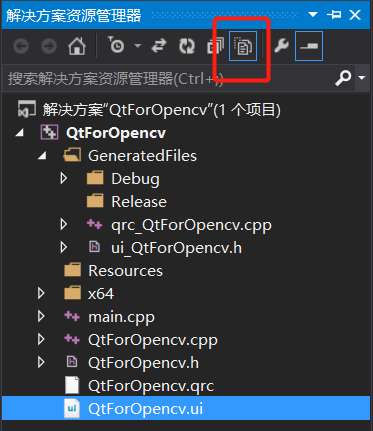Select the Debug folder
Image resolution: width=373 pixels, height=431 pixels.
point(135,179)
